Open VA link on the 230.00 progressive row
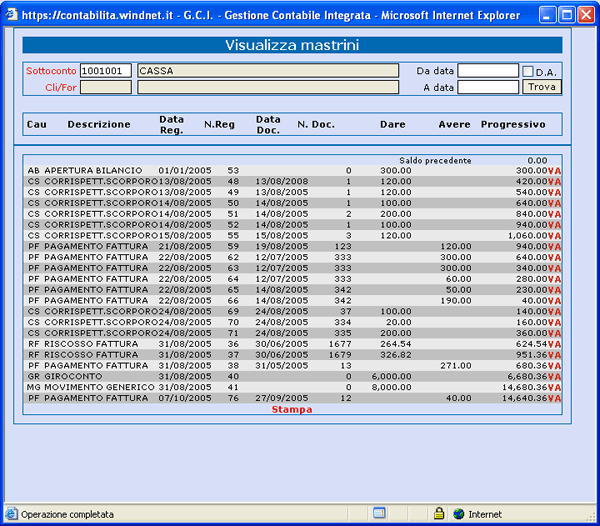The image size is (600, 526). point(554,290)
